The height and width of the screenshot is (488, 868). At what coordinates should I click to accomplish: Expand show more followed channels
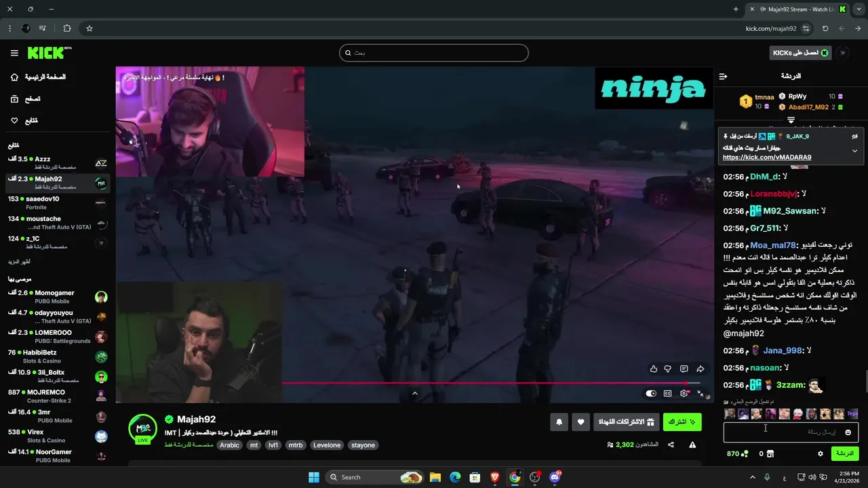tap(19, 262)
